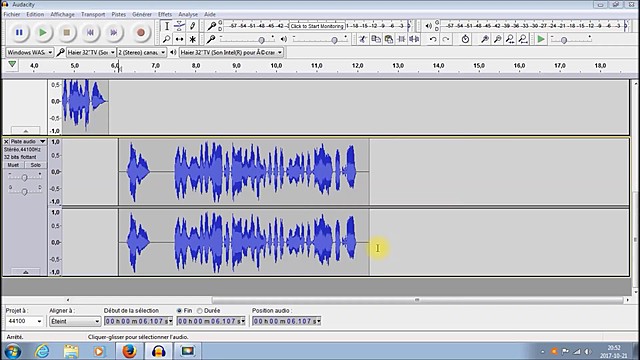
Task: Select the Envelope tool
Action: point(179,26)
